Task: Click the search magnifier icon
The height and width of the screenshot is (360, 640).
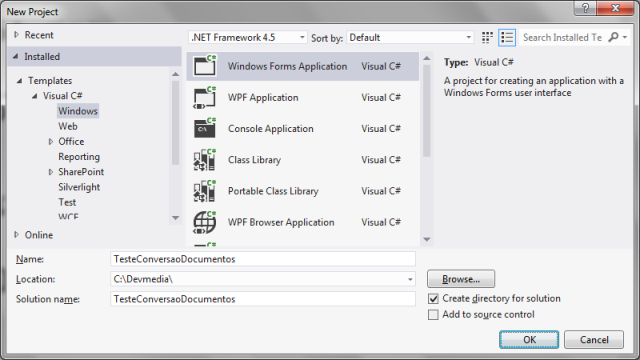Action: coord(613,38)
